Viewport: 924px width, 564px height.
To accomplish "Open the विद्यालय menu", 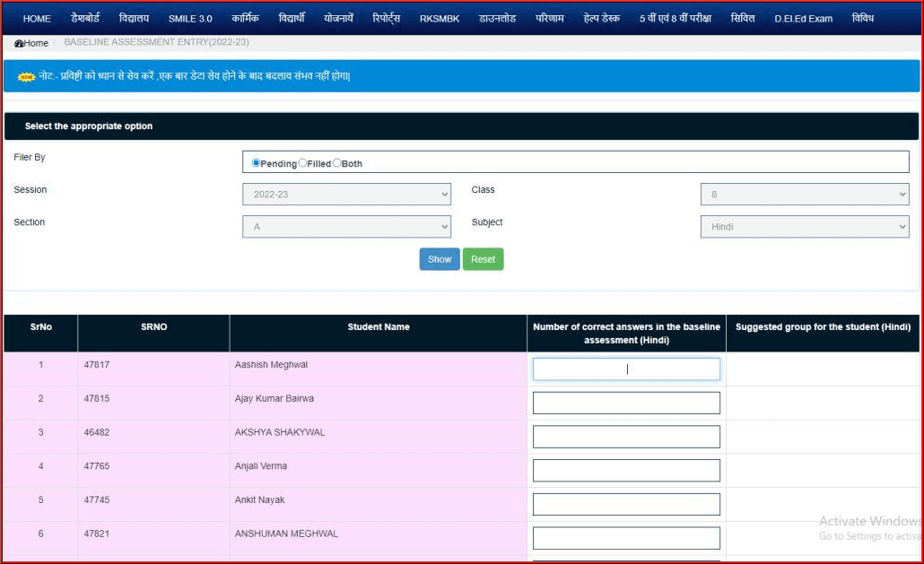I will (134, 18).
